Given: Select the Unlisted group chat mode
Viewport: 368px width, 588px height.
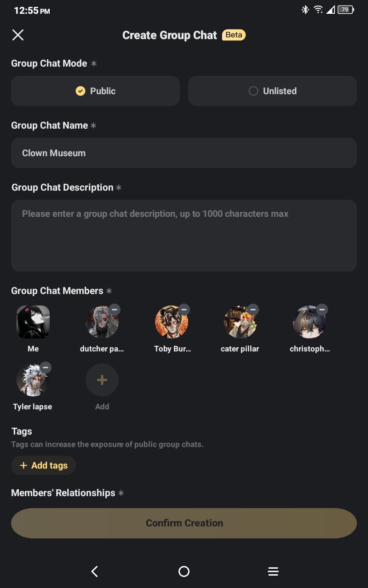Looking at the screenshot, I should click(272, 91).
